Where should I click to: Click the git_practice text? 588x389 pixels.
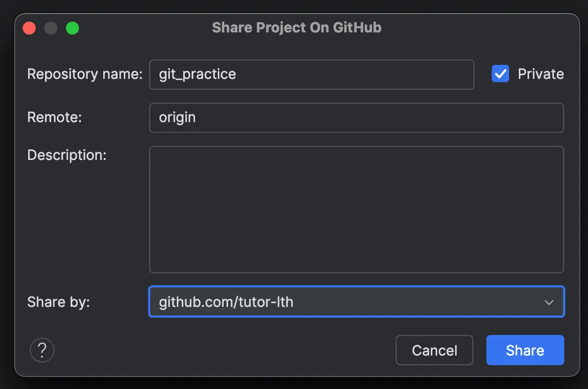[x=197, y=74]
